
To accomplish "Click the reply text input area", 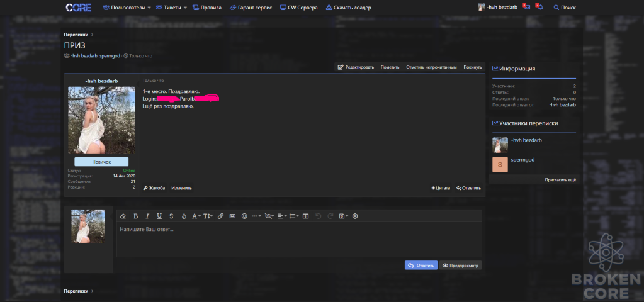I will 299,240.
